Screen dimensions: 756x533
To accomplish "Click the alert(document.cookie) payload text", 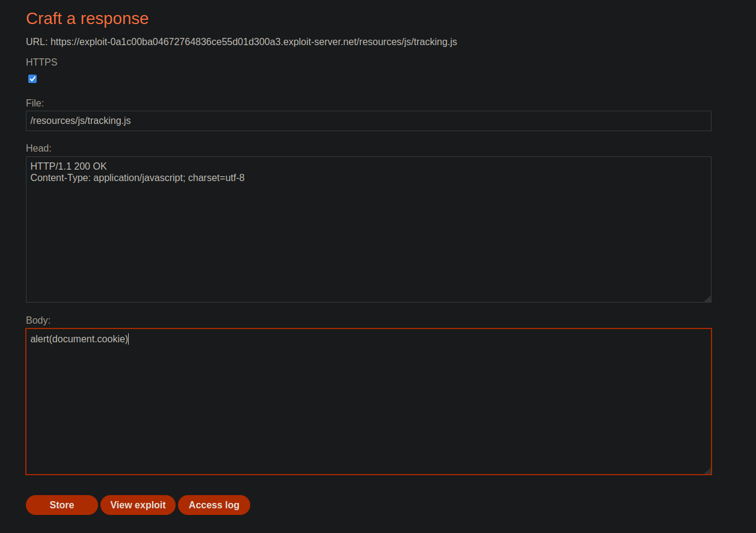I will point(79,339).
